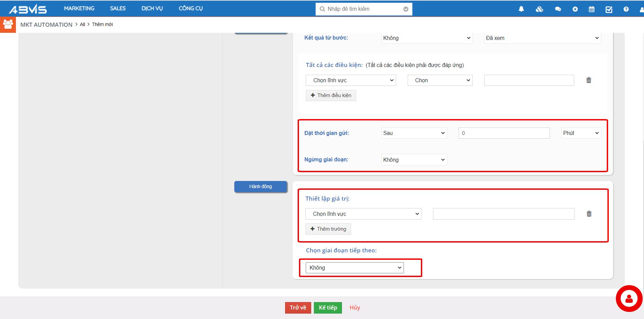Open the checkmark tasks icon
This screenshot has width=644, height=319.
pos(609,9)
